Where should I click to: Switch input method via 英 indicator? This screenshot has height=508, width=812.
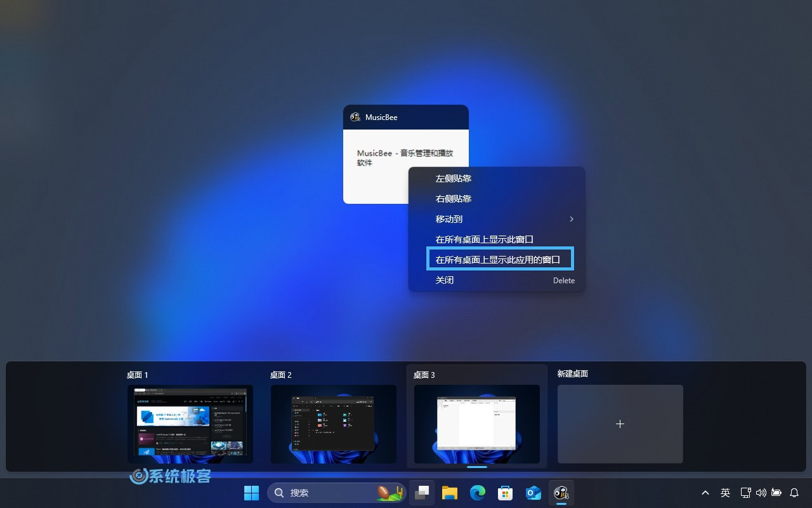[726, 493]
